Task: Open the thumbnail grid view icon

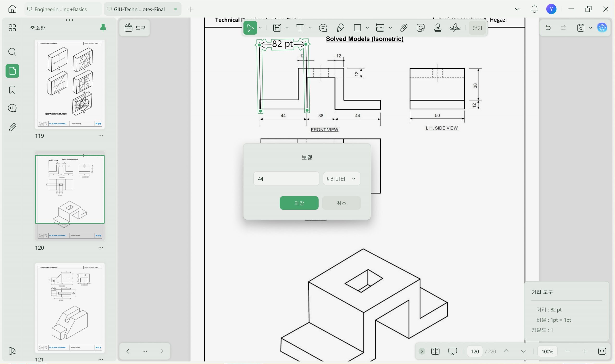Action: pyautogui.click(x=12, y=28)
